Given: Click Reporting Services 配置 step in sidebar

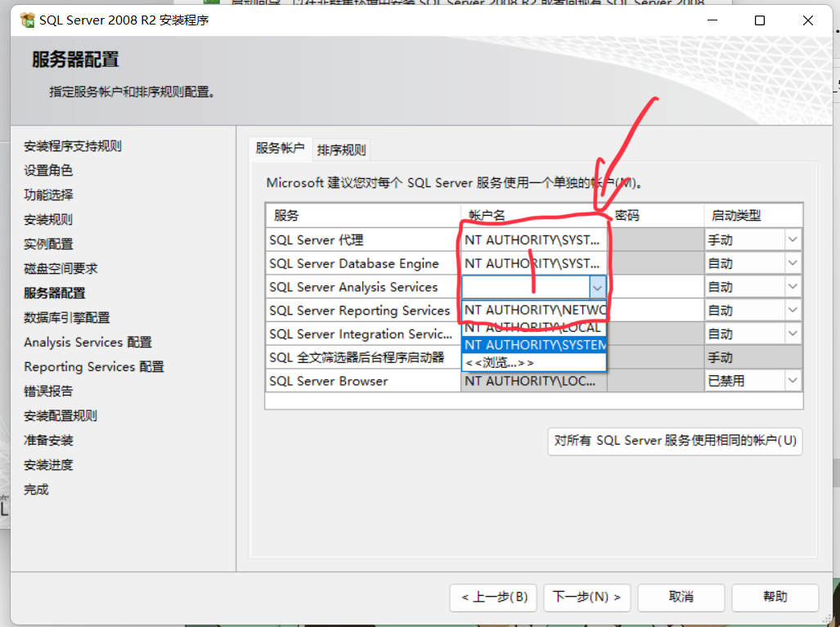Looking at the screenshot, I should (94, 367).
